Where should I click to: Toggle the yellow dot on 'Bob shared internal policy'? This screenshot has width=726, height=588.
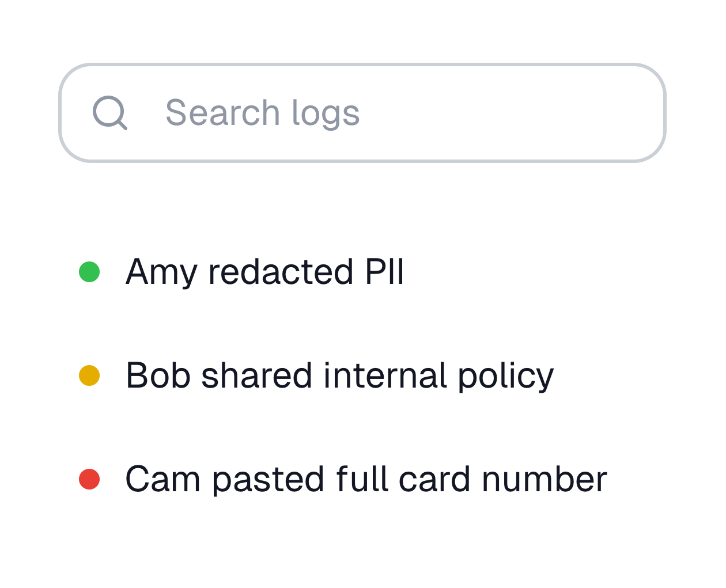pos(89,374)
